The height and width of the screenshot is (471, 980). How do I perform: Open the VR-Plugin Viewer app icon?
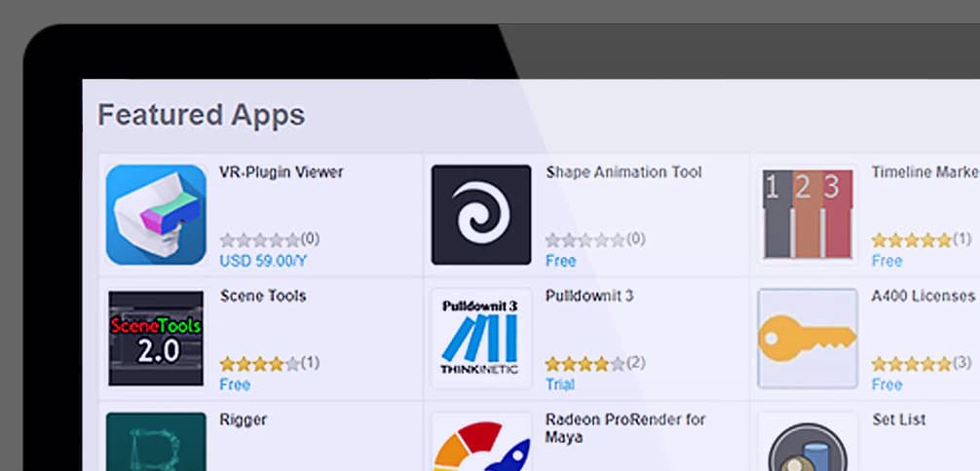156,215
